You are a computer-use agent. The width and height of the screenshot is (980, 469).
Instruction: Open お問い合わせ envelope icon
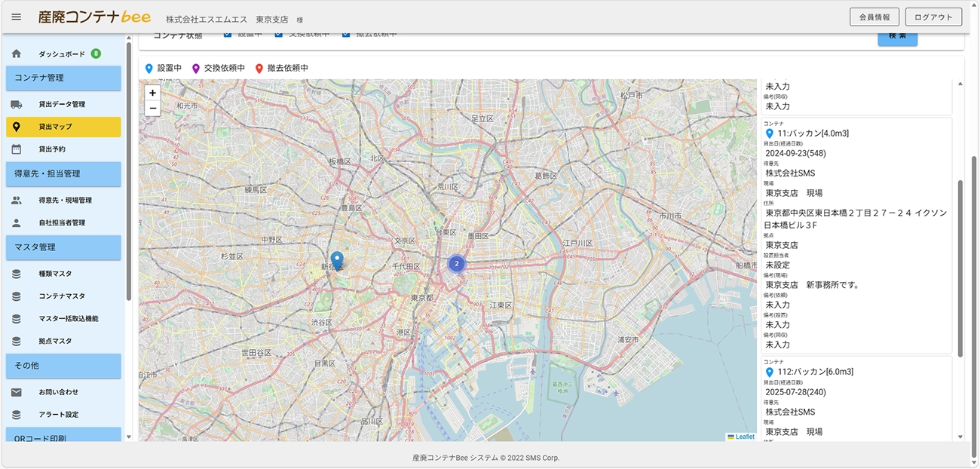17,392
